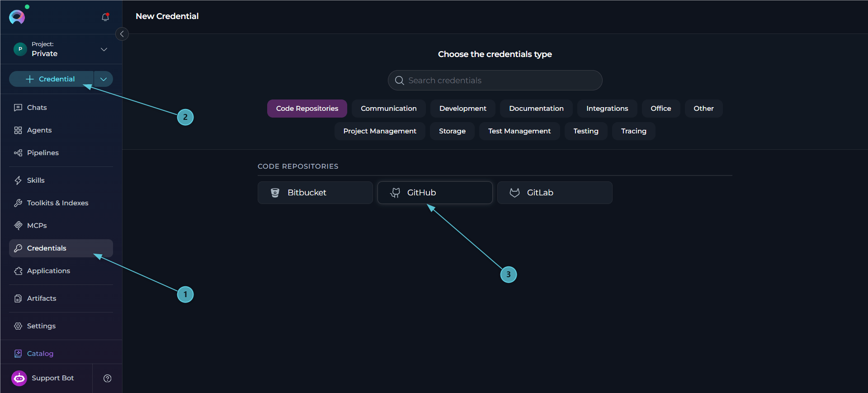
Task: Open Toolkits & Indexes page
Action: click(61, 203)
